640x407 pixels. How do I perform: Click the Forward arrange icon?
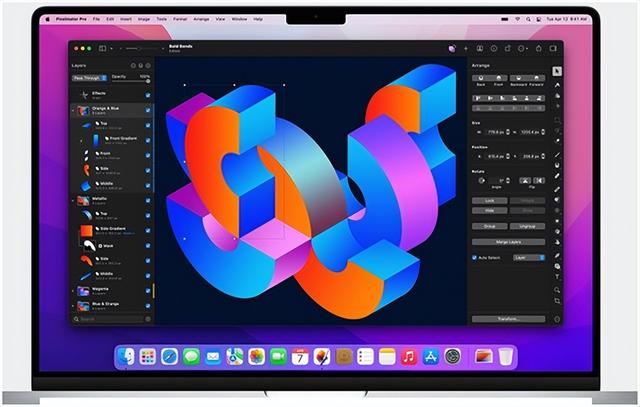[536, 78]
